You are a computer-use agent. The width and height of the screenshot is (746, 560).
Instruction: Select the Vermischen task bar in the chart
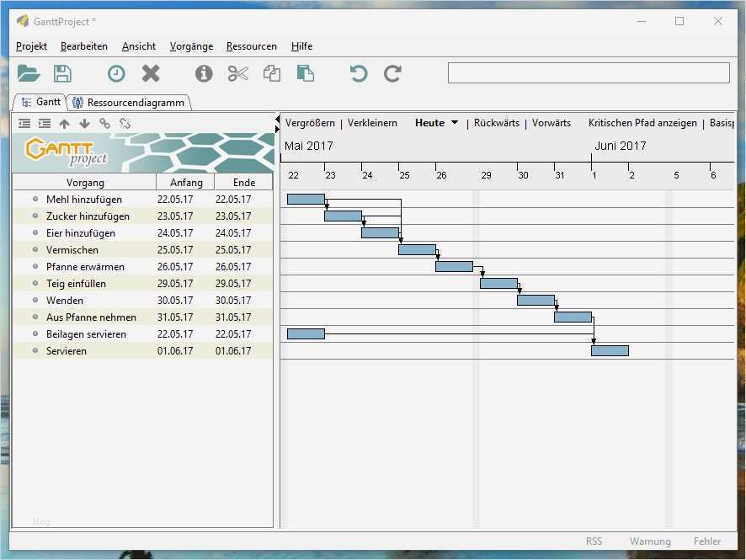tap(416, 249)
